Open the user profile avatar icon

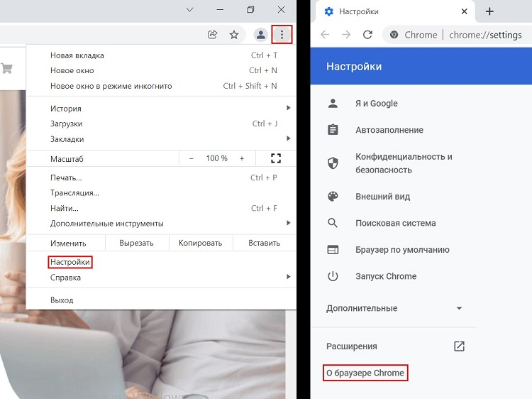[x=261, y=34]
